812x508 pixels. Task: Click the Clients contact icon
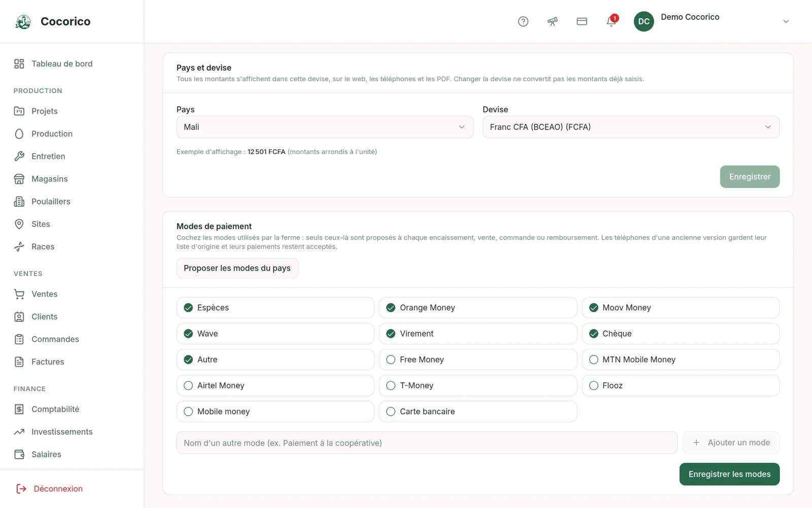pos(19,316)
